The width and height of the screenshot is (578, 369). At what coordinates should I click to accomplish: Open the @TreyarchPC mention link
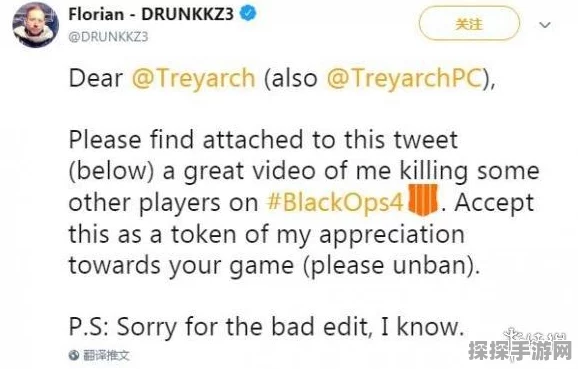[404, 79]
